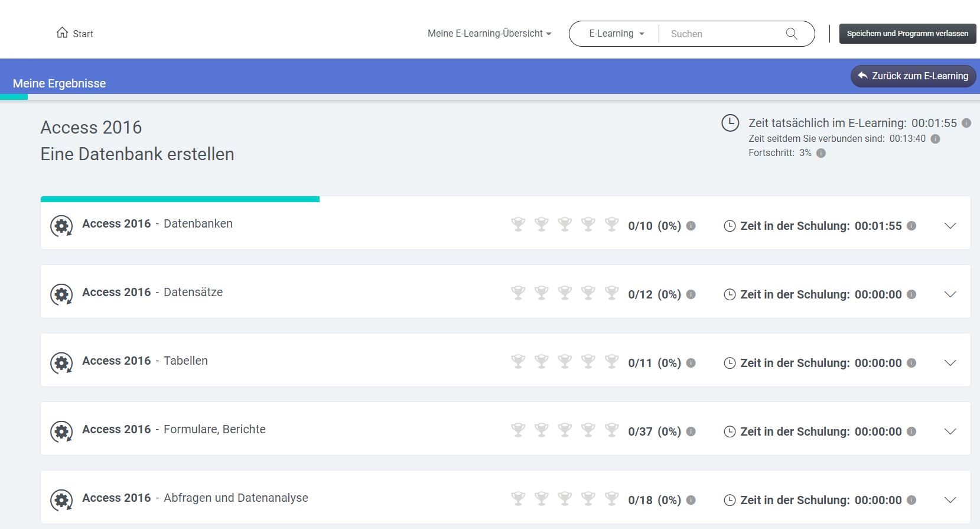Click info icon next to 0/37 score
This screenshot has width=980, height=529.
691,431
